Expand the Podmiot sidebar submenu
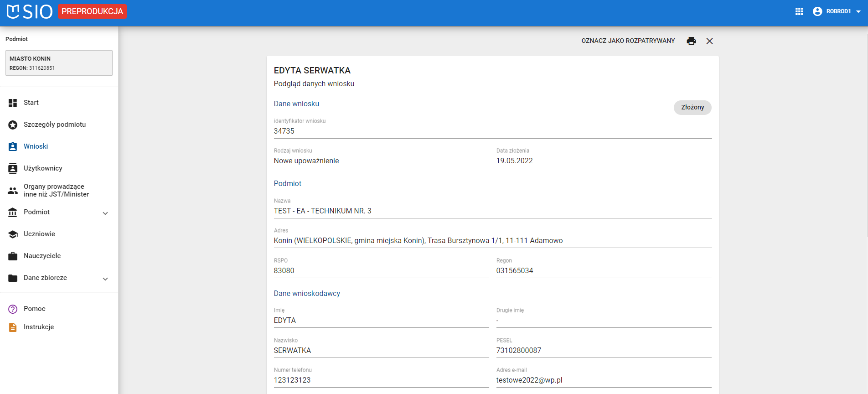The height and width of the screenshot is (394, 868). [105, 213]
